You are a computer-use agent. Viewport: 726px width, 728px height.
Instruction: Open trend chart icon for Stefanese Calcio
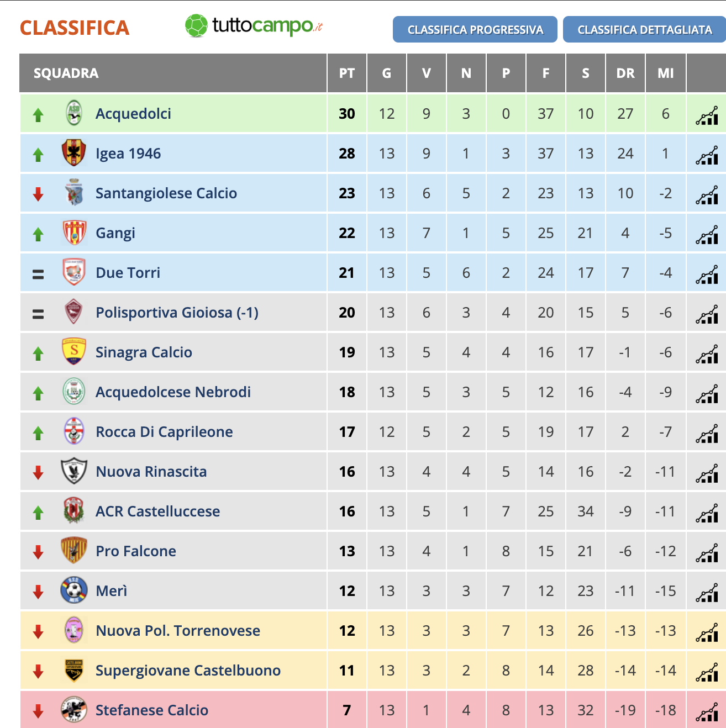(x=707, y=712)
